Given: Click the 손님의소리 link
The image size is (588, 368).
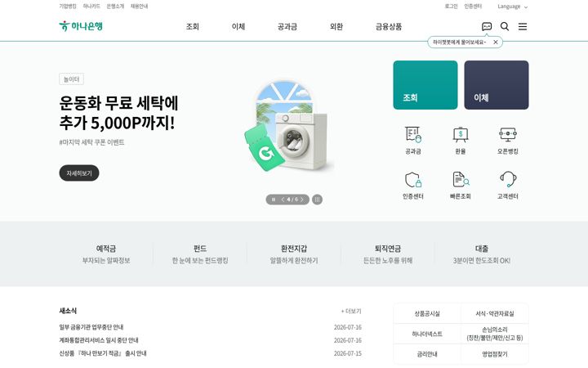Looking at the screenshot, I should point(495,334).
